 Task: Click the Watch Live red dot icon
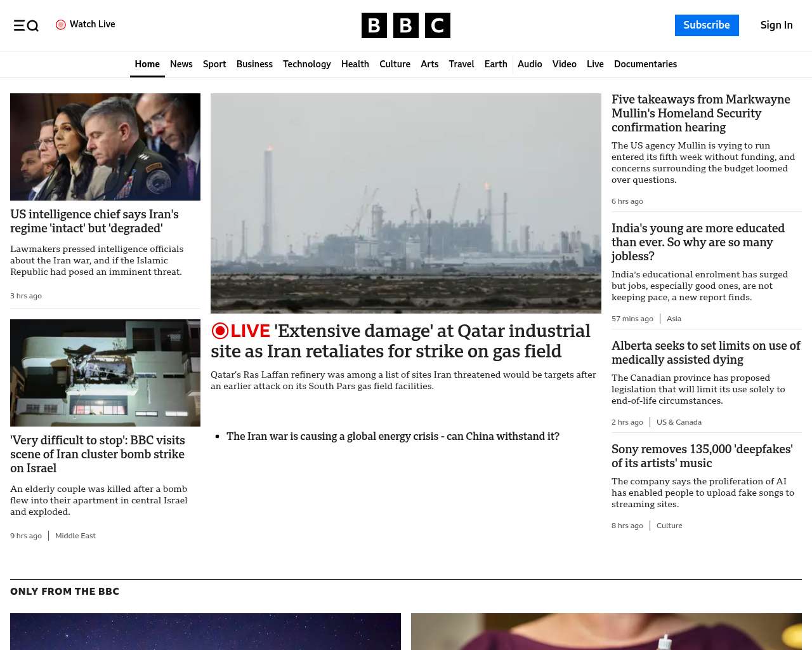(x=61, y=25)
